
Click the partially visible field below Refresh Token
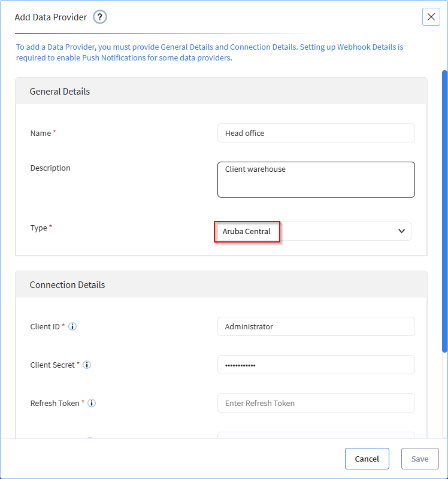click(316, 435)
